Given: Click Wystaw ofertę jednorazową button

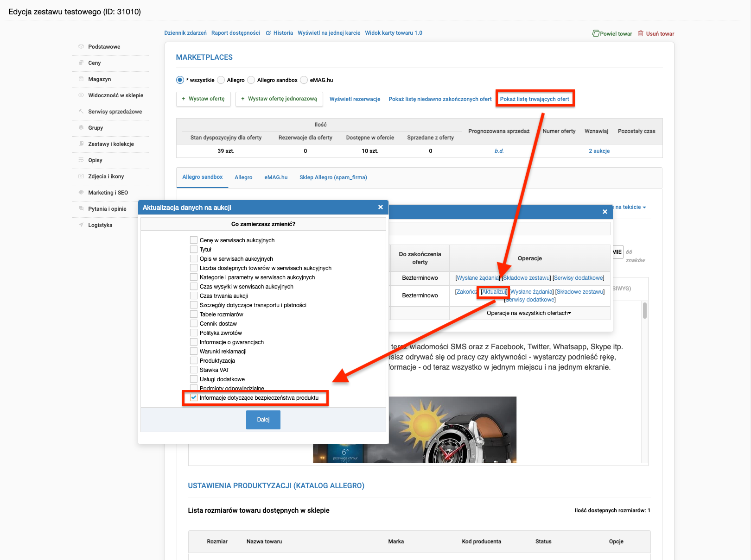Looking at the screenshot, I should pos(279,99).
